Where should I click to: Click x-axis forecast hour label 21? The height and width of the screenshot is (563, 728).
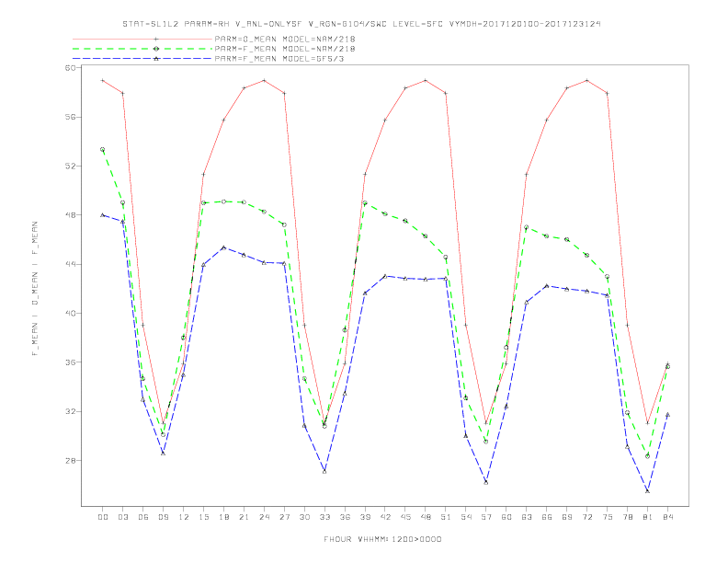244,517
